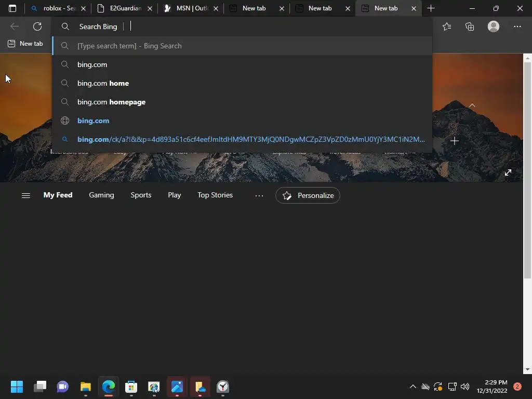Choose the bing.com home suggestion
The width and height of the screenshot is (532, 399).
click(x=242, y=83)
